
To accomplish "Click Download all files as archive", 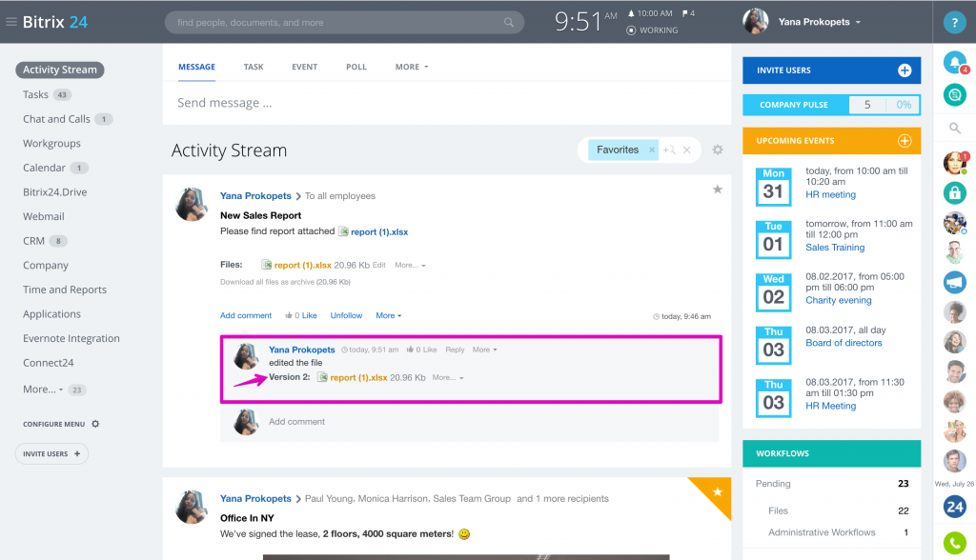I will coord(285,282).
